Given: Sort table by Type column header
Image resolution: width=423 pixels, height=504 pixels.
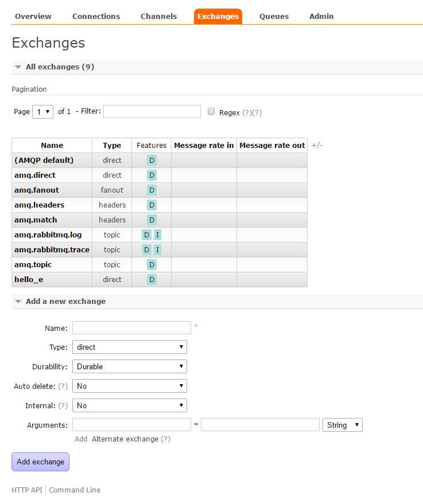Looking at the screenshot, I should (112, 145).
